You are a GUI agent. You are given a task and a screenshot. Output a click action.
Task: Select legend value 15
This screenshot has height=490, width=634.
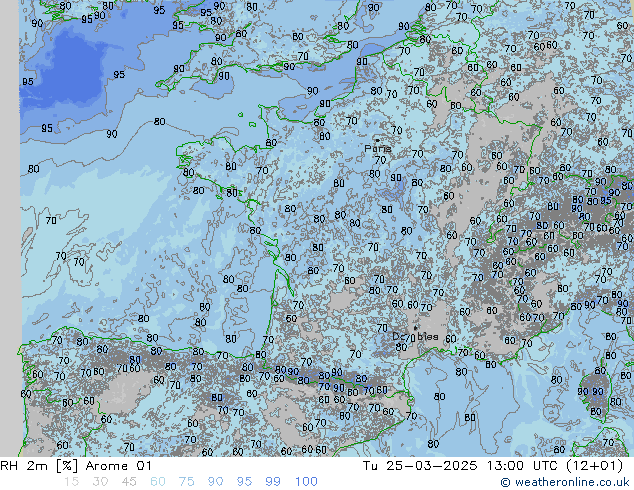click(x=72, y=482)
